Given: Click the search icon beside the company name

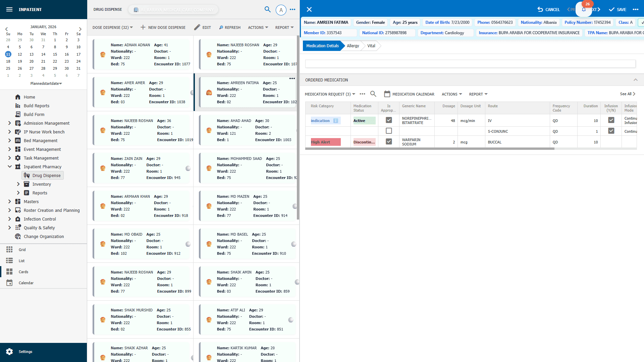Looking at the screenshot, I should (268, 9).
